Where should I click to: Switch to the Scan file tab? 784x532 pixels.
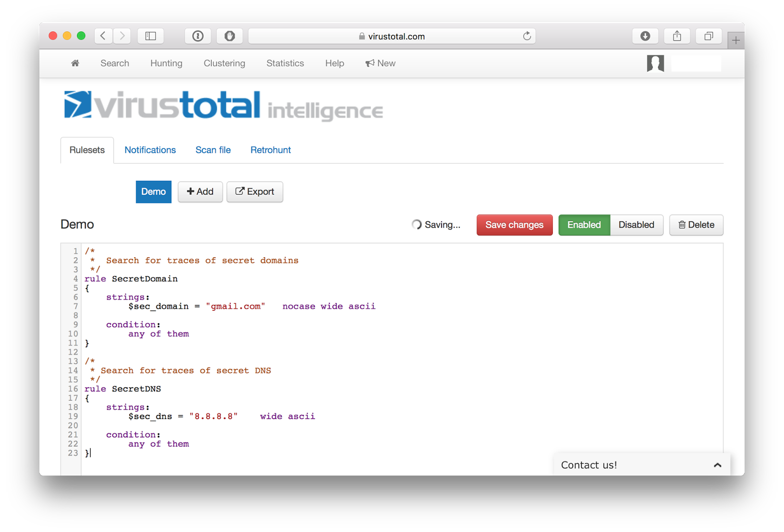(x=213, y=150)
